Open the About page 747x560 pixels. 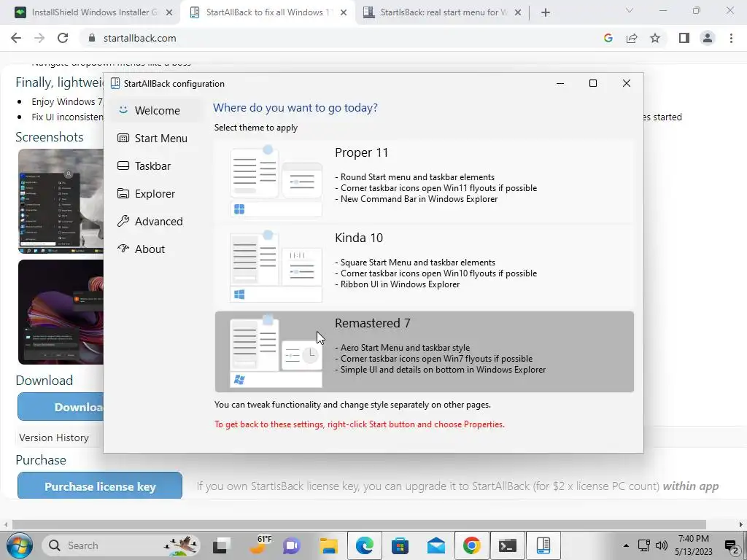click(157, 249)
